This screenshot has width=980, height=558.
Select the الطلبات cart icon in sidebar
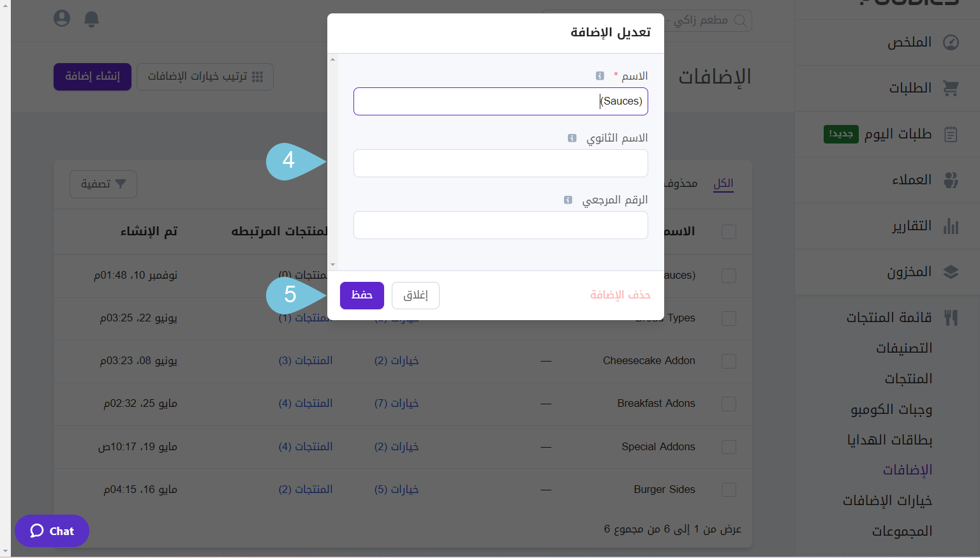coord(951,88)
